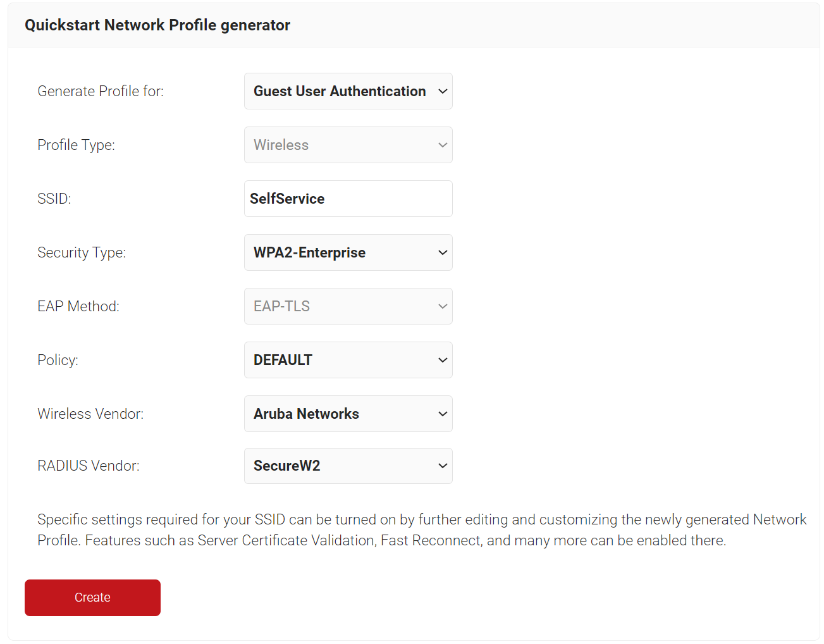This screenshot has width=824, height=644.
Task: Click the "Profile Type:" label
Action: pyautogui.click(x=76, y=145)
